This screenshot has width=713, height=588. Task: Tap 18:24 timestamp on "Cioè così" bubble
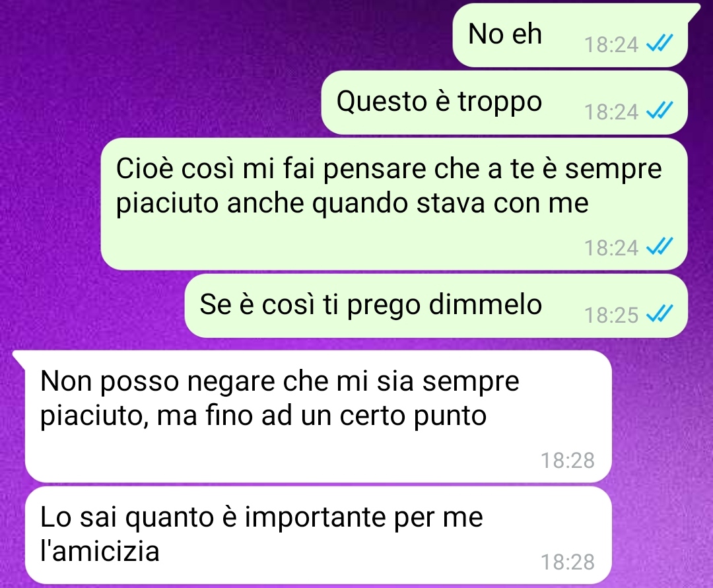click(611, 248)
